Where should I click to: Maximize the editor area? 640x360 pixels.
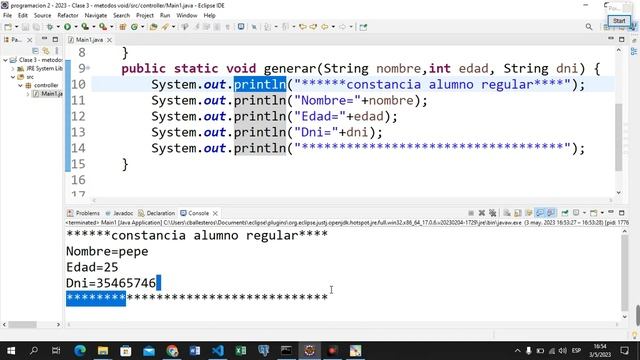tap(622, 39)
